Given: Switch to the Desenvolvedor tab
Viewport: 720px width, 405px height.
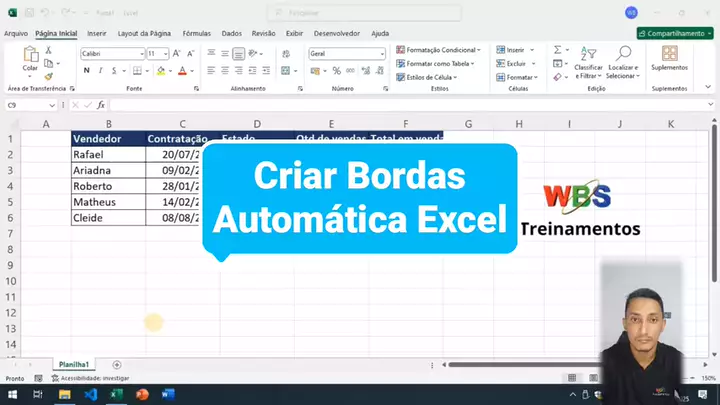Looking at the screenshot, I should pyautogui.click(x=337, y=34).
